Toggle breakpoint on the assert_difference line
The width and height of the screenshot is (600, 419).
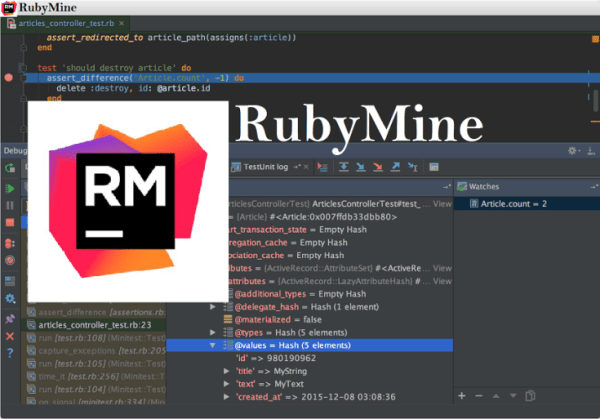click(x=8, y=78)
